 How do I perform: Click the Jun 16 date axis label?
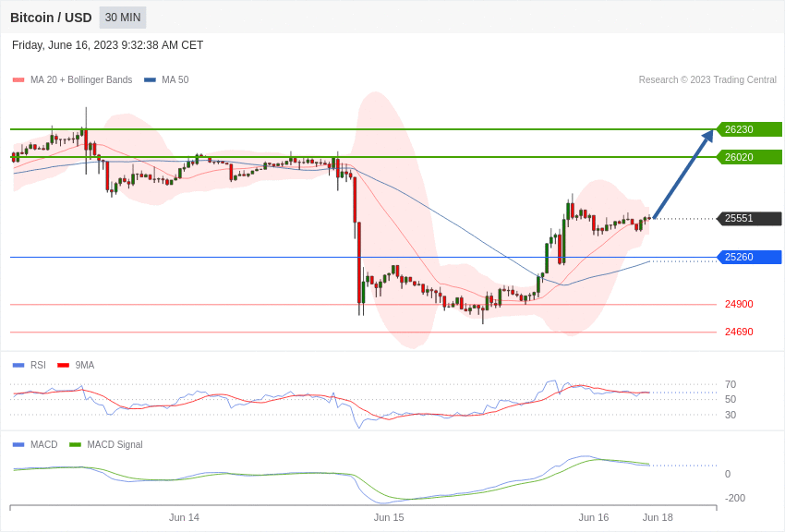pos(594,517)
